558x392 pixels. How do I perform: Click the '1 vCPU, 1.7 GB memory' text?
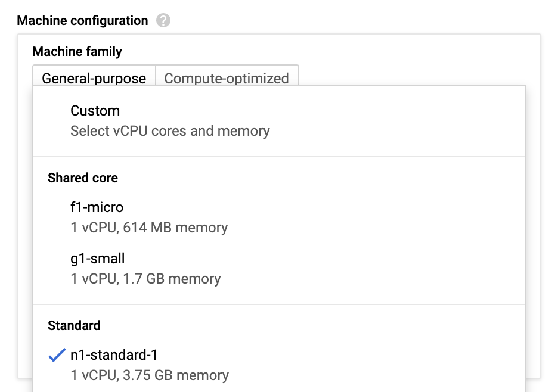click(145, 279)
